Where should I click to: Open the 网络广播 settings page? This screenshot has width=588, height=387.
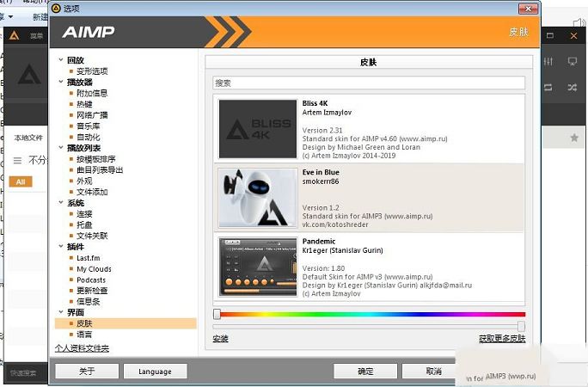(x=92, y=114)
